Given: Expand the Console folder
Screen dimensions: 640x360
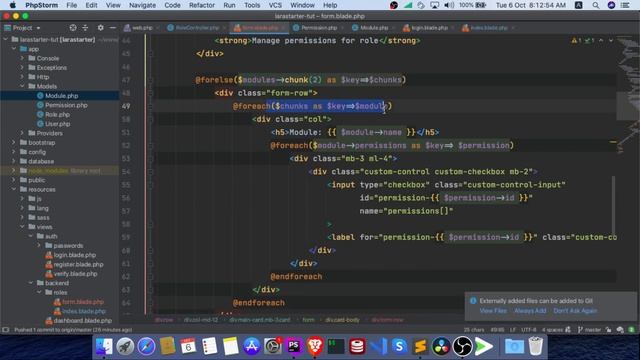Looking at the screenshot, I should (x=22, y=58).
